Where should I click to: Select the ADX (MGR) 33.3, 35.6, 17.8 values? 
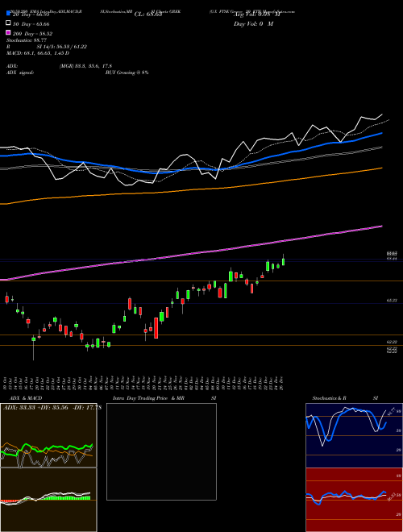(x=85, y=66)
